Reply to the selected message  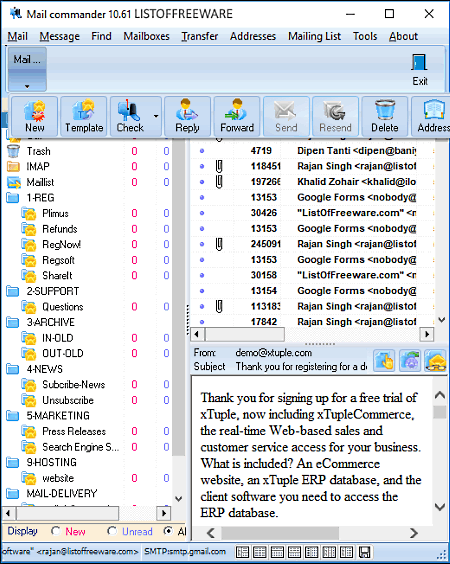[187, 116]
